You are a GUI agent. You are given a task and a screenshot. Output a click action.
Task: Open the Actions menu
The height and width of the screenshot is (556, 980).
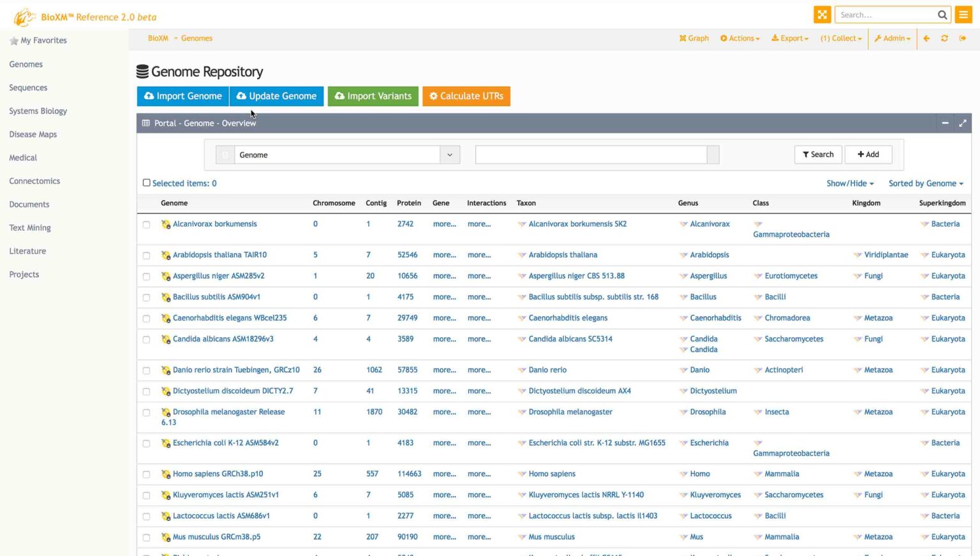tap(739, 38)
